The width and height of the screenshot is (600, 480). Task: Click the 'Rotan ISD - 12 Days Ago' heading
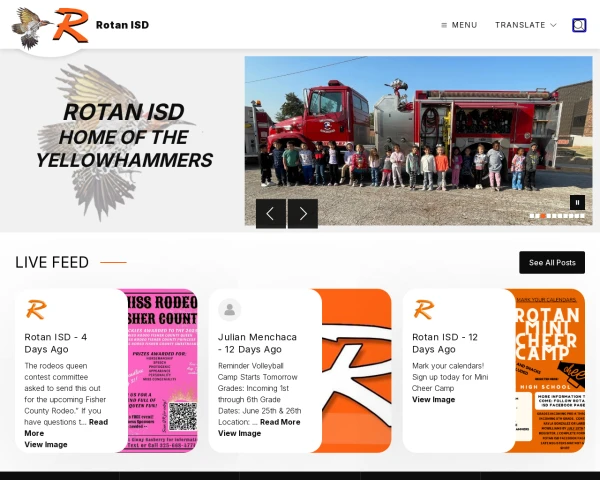point(445,343)
